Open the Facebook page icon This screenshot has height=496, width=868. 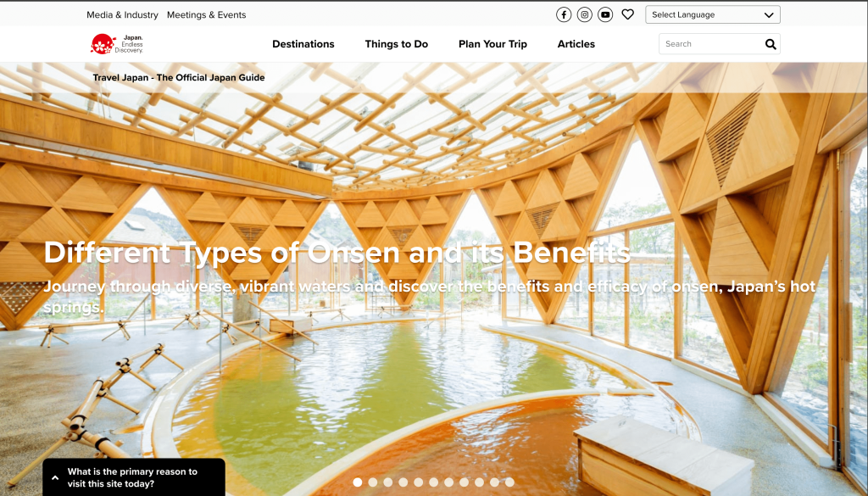tap(564, 15)
